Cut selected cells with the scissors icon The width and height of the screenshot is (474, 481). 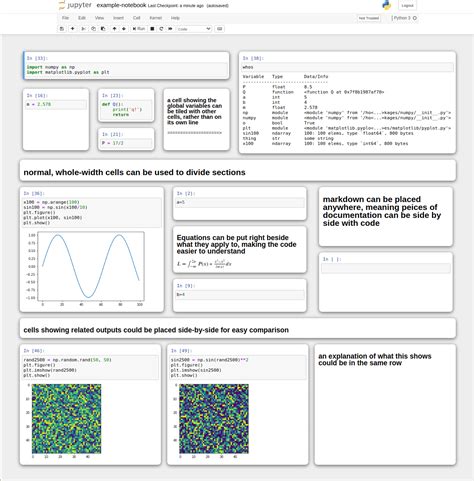click(83, 29)
